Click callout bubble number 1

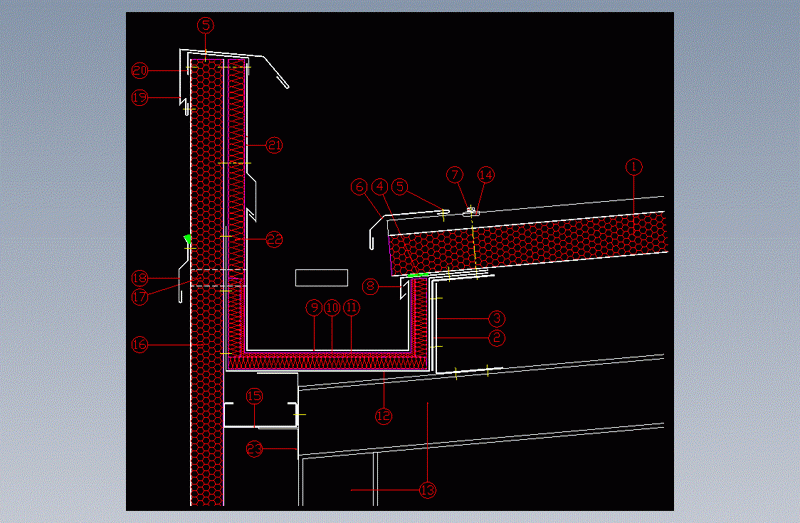point(632,166)
